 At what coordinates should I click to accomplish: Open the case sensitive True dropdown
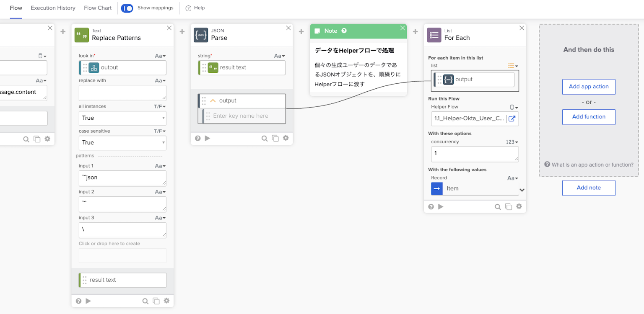point(122,143)
